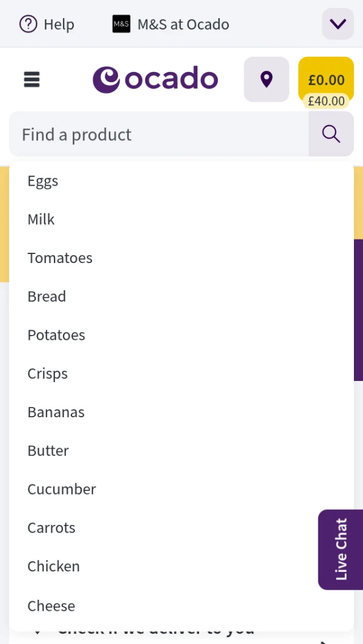Viewport: 363px width, 644px height.
Task: Open the delivery location pin
Action: tap(266, 79)
